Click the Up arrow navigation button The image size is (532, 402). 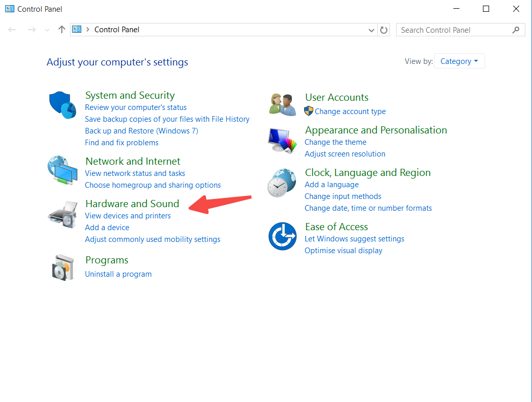(61, 30)
